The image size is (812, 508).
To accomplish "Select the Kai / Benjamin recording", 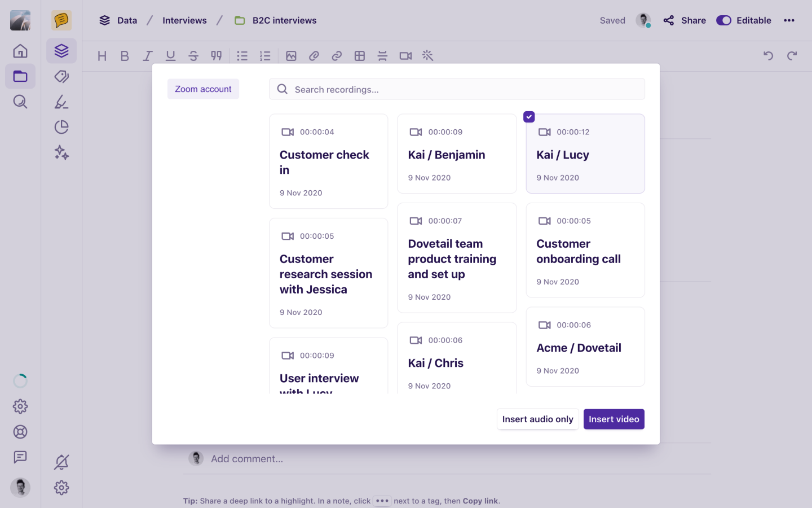I will [x=457, y=154].
